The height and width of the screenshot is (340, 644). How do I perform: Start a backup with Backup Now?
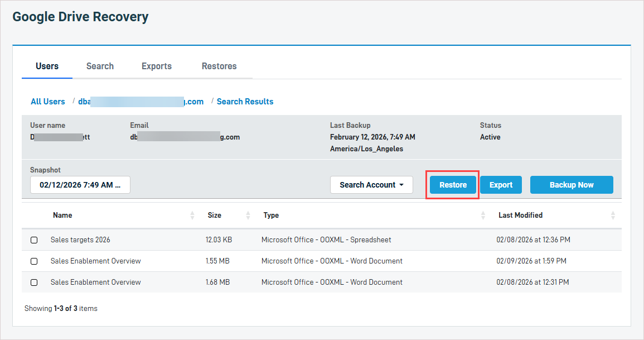(571, 185)
